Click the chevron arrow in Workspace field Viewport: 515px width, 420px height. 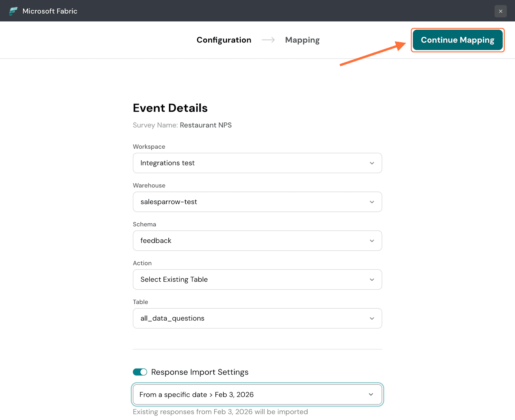372,163
